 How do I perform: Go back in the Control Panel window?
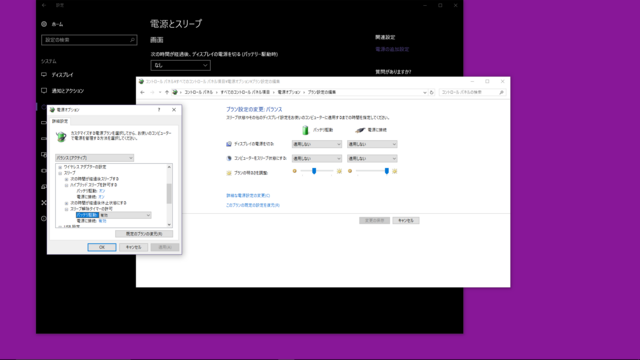click(142, 92)
